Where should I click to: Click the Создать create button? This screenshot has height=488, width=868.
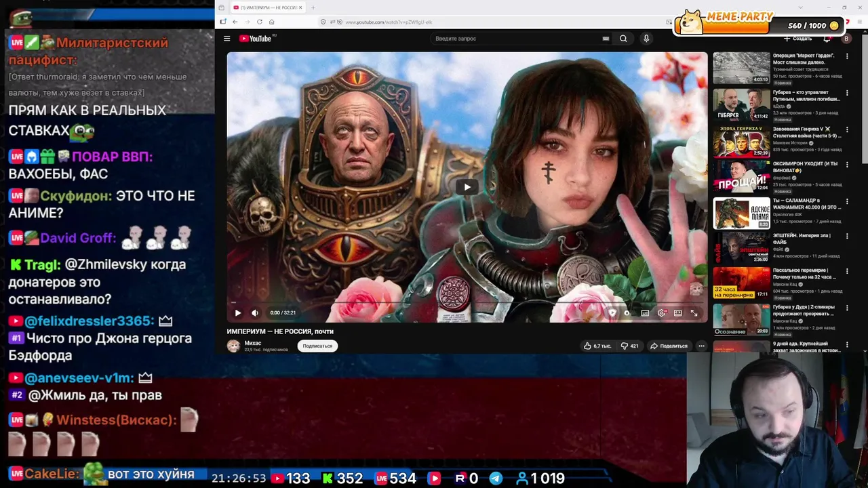pyautogui.click(x=797, y=39)
